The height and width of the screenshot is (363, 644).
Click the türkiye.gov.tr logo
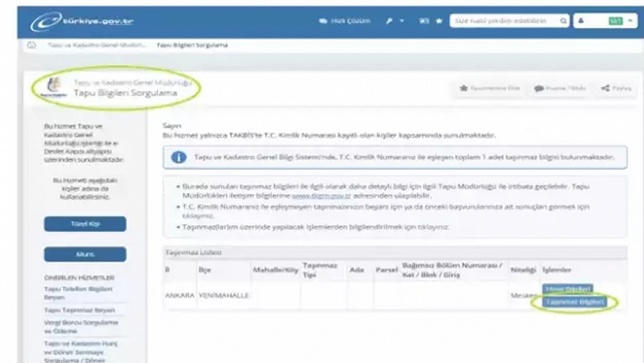(x=82, y=21)
